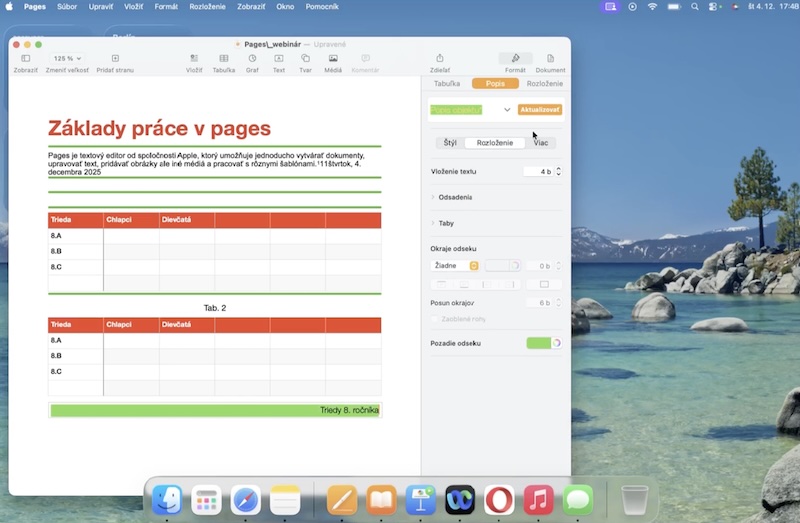Toggle the Formát sidebar brush icon
The width and height of the screenshot is (800, 523).
515,59
